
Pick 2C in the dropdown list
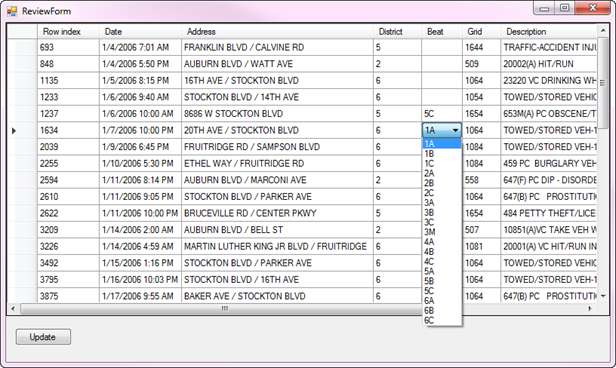tap(442, 193)
